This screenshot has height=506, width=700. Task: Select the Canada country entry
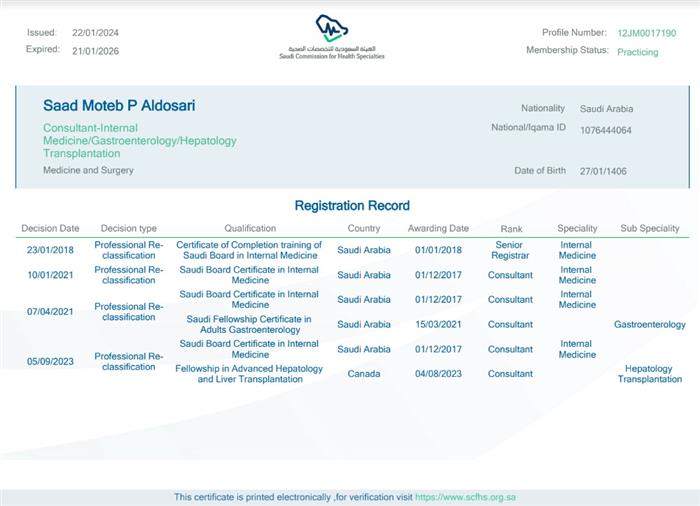[364, 374]
